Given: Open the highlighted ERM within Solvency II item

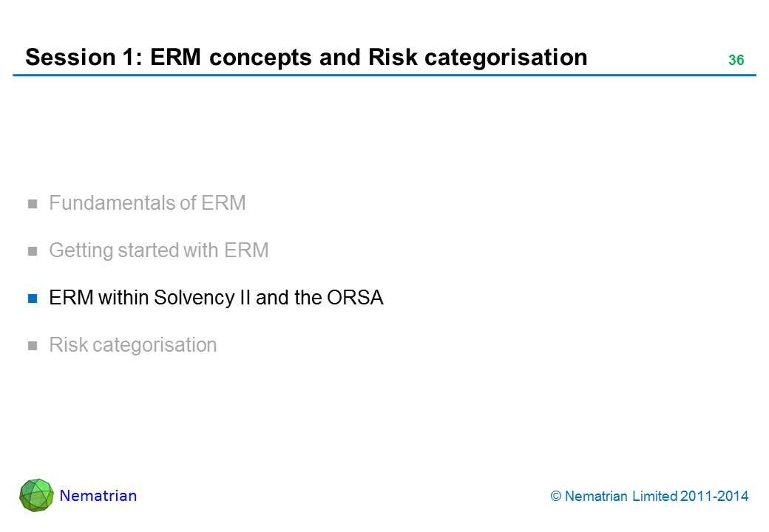Looking at the screenshot, I should (216, 298).
